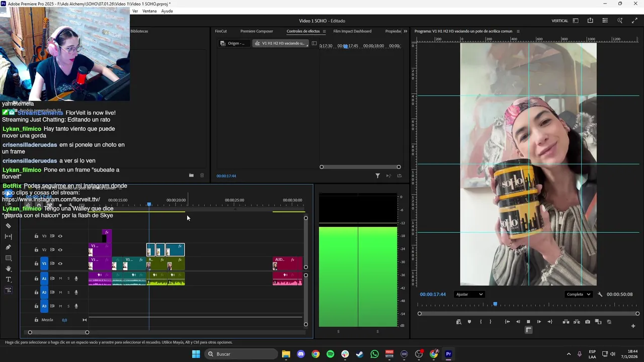The width and height of the screenshot is (644, 362).
Task: Switch to the FireCut tab
Action: click(221, 31)
